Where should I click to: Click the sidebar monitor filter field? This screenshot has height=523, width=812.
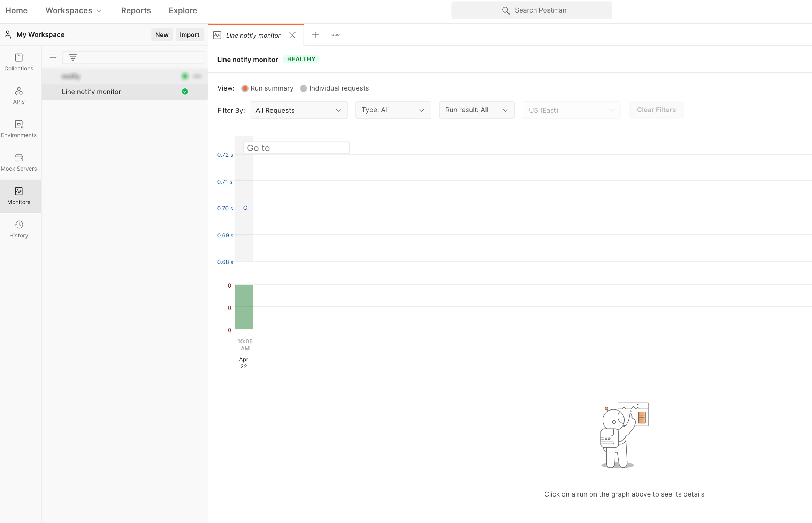pyautogui.click(x=133, y=57)
